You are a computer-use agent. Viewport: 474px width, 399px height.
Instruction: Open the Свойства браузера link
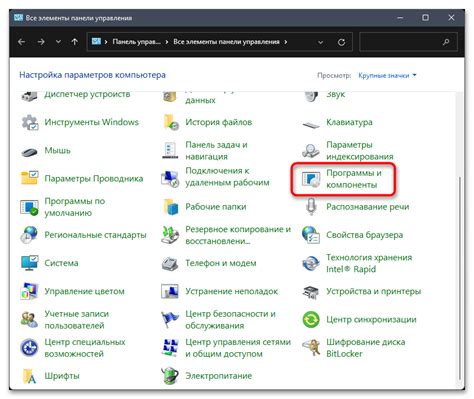(364, 235)
